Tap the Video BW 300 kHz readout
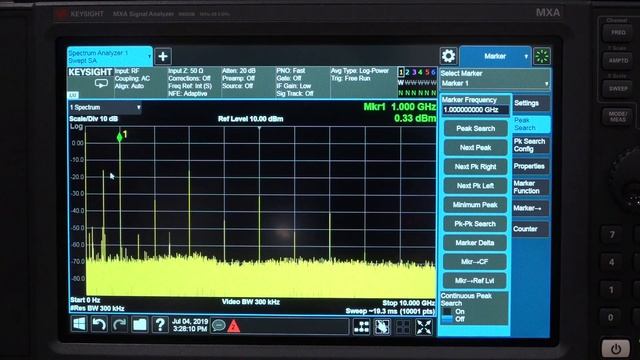Screen dimensions: 640x360 click(251, 302)
